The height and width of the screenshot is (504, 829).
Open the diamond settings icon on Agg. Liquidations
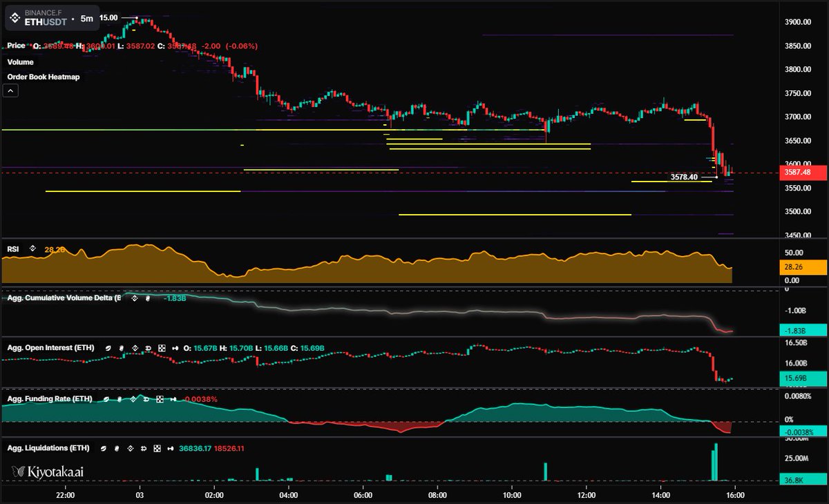[x=131, y=447]
